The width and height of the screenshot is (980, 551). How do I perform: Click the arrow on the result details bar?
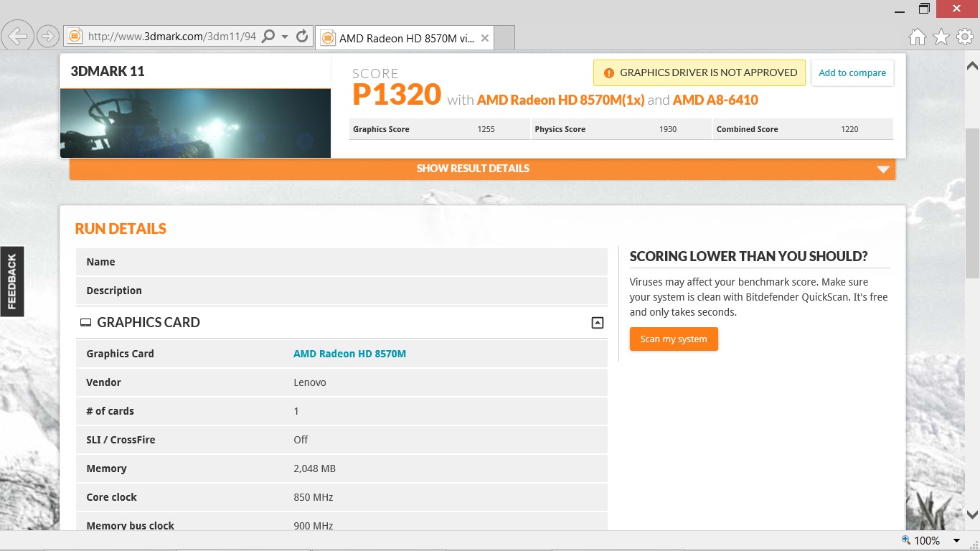[x=883, y=169]
